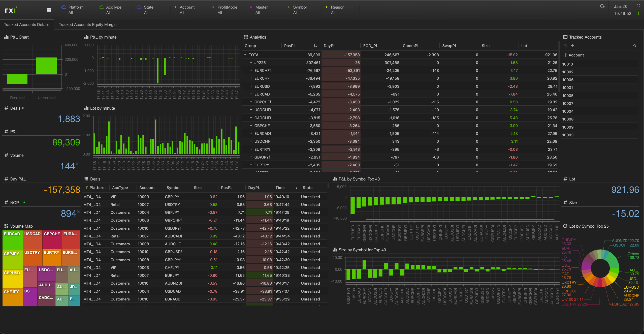Switch to Tracked Accounts Equity Margin tab

(x=87, y=24)
